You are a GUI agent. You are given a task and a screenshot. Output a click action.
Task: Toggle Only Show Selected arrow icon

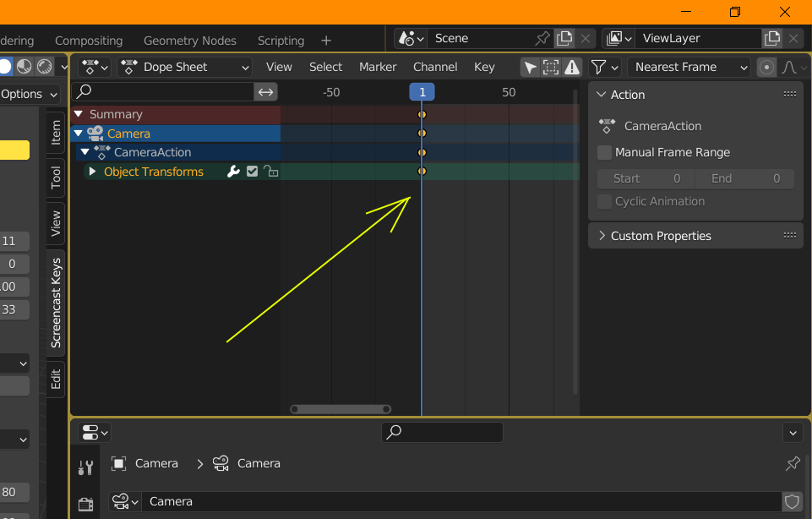530,68
